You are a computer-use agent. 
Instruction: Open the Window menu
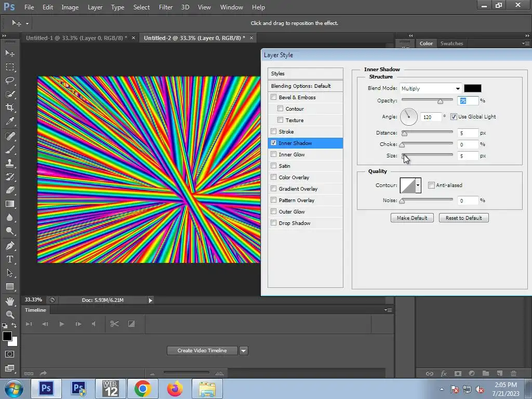[231, 7]
